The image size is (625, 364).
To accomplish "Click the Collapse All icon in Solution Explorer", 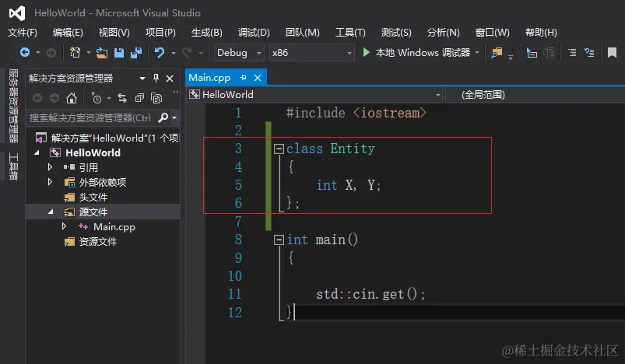I will click(x=139, y=98).
